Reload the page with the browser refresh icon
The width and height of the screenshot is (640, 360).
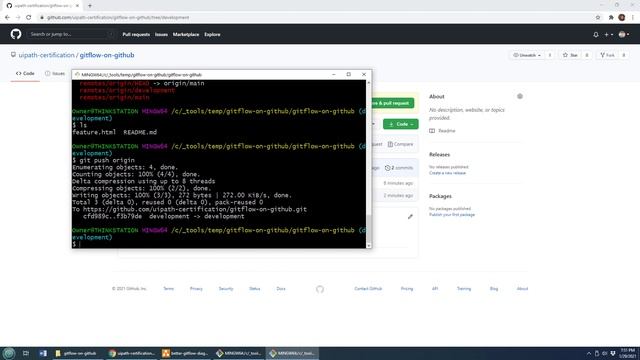(x=29, y=18)
